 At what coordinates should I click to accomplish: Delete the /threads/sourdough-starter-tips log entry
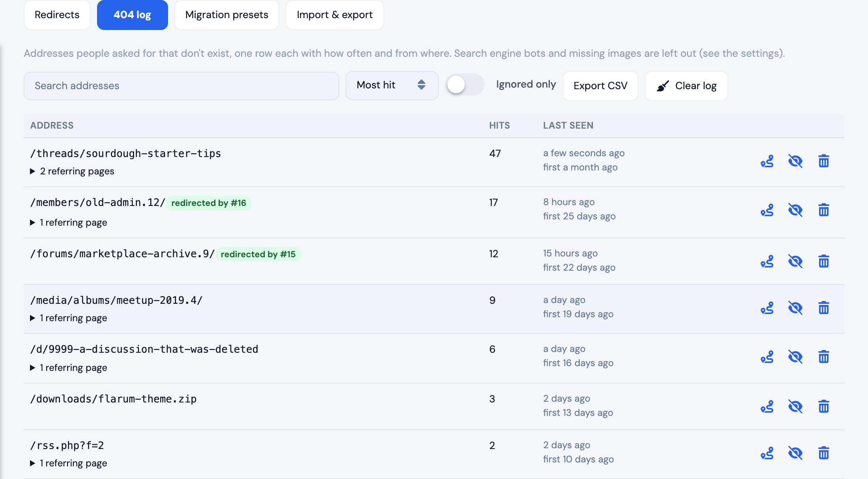[824, 161]
